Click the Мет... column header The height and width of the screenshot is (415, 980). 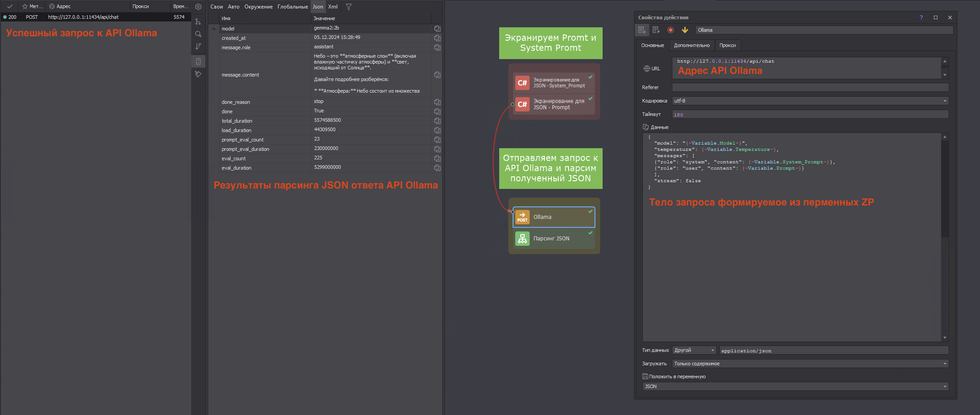[32, 6]
